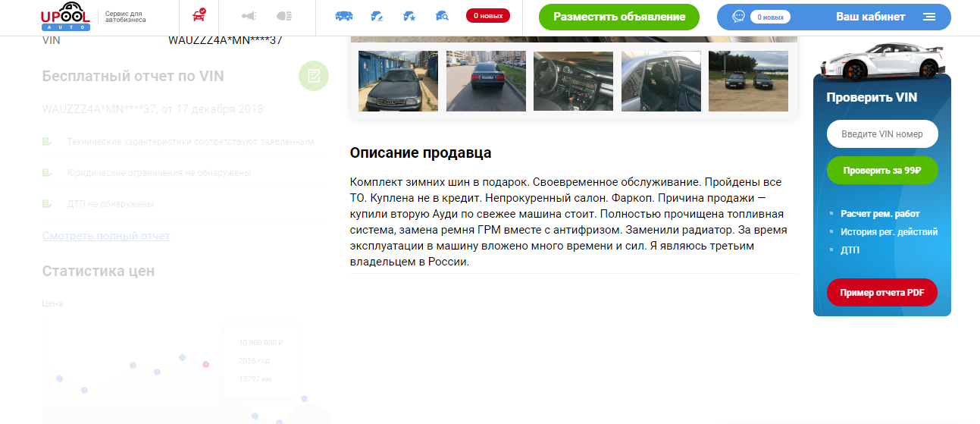Open the Пример отчета PDF button

(x=881, y=293)
